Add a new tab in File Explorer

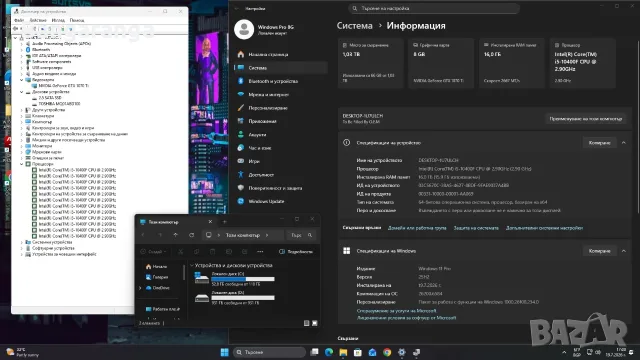(224, 222)
